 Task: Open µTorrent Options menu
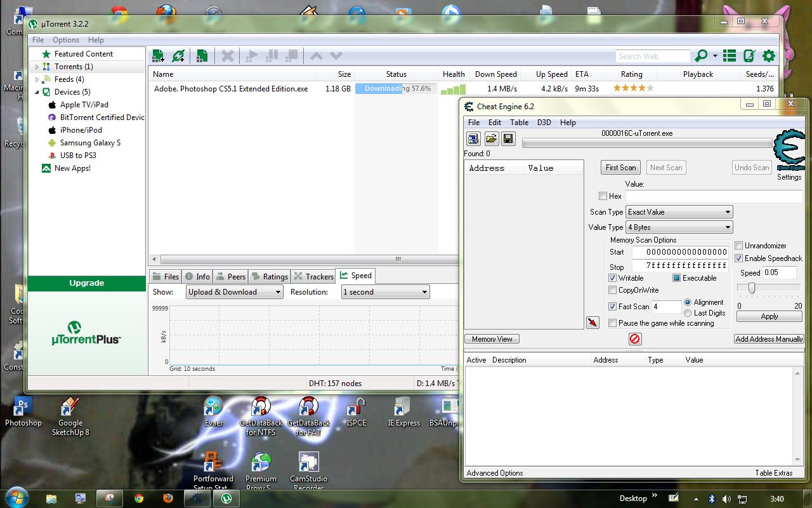click(66, 40)
